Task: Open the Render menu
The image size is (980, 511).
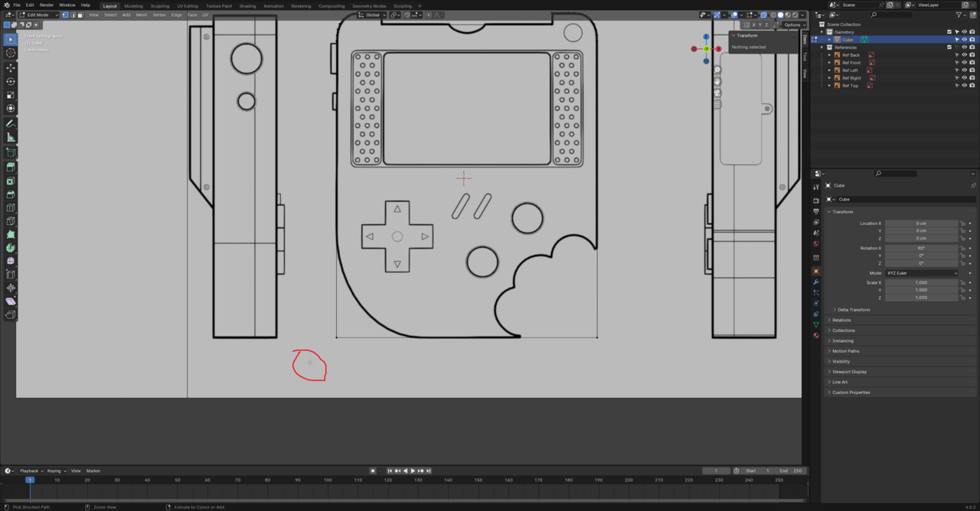Action: point(47,5)
